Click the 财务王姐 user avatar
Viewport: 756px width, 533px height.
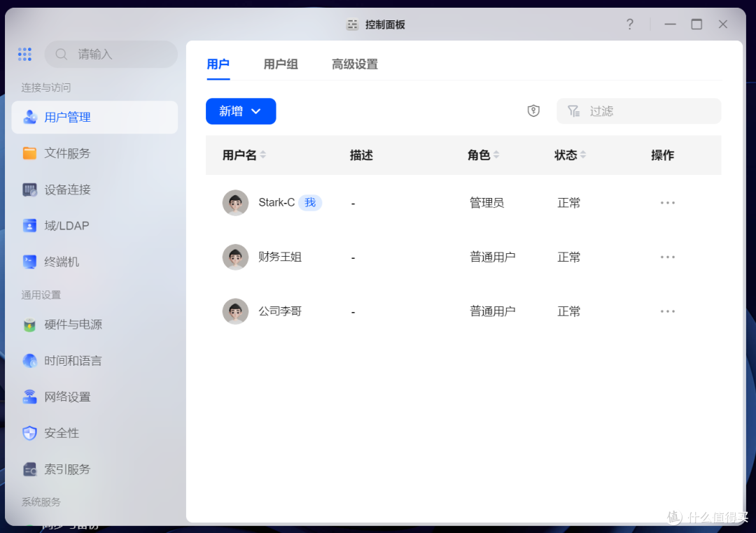pos(235,257)
